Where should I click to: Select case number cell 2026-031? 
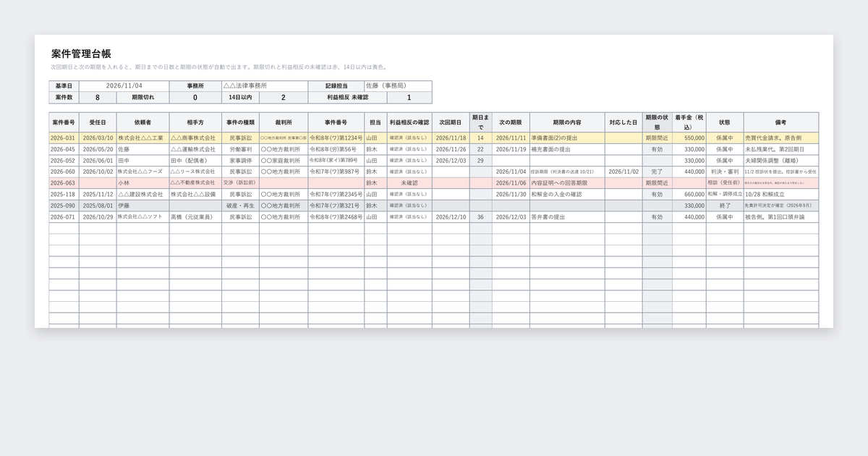64,138
